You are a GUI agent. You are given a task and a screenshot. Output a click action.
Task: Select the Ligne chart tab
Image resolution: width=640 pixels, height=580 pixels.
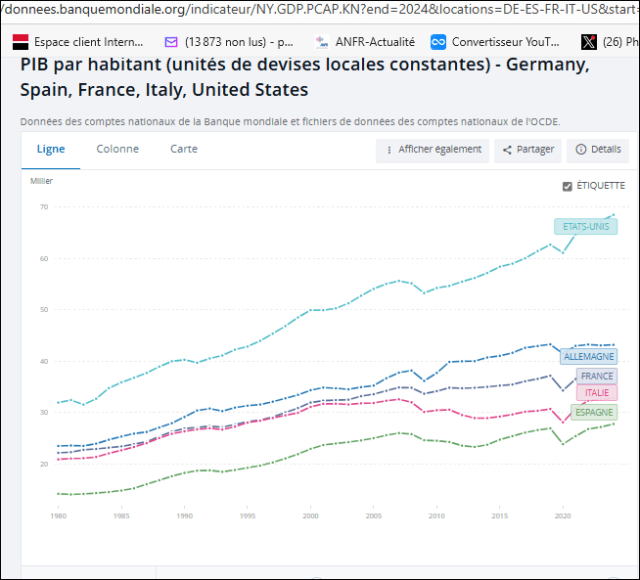point(51,149)
